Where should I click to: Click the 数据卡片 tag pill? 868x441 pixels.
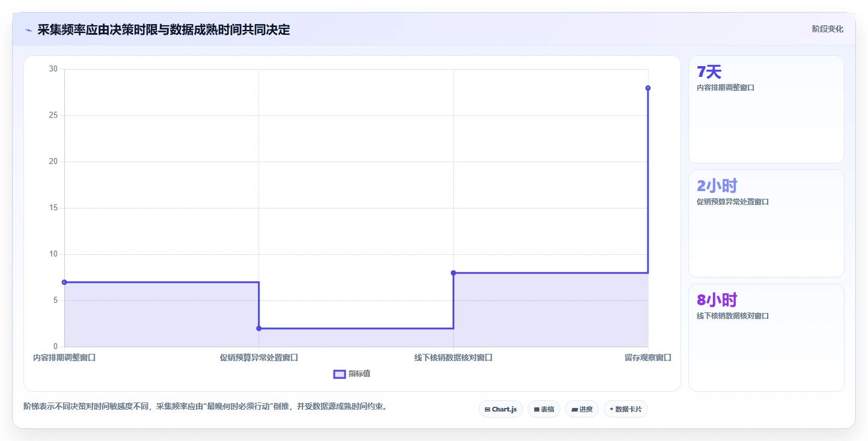pyautogui.click(x=625, y=409)
